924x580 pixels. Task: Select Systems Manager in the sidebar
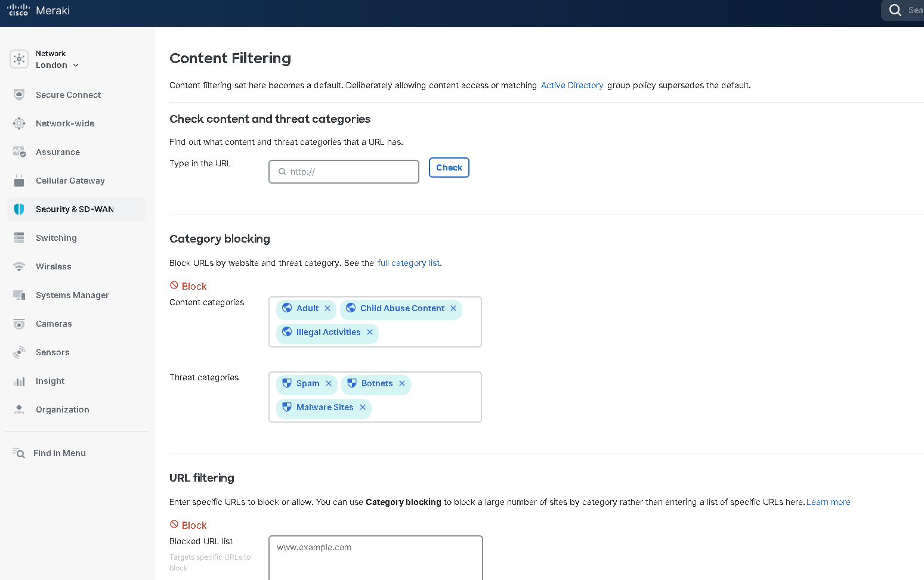tap(72, 295)
